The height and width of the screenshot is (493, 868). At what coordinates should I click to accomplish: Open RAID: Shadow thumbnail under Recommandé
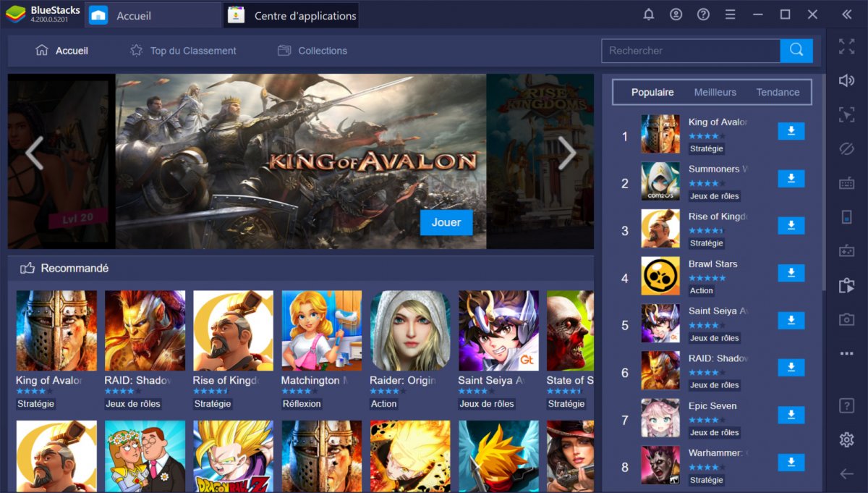(145, 331)
